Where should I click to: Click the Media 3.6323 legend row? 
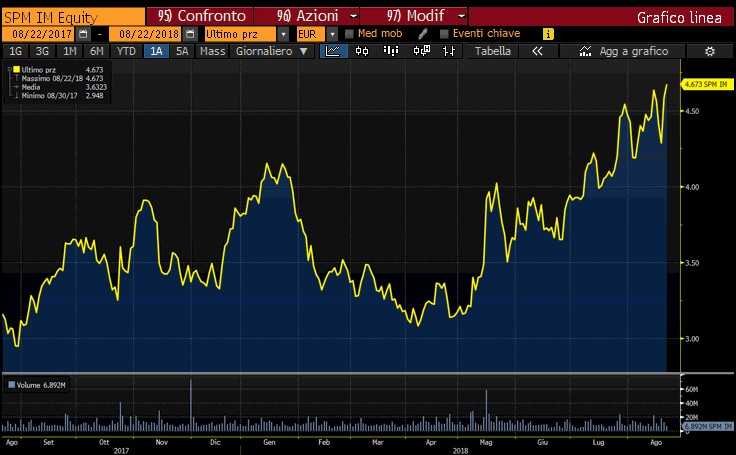click(x=62, y=87)
